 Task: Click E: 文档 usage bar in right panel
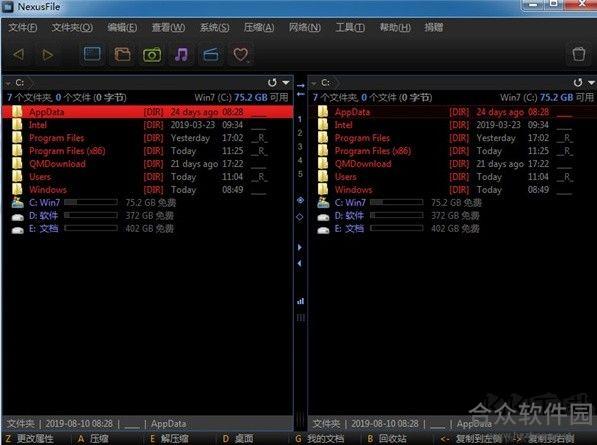(x=396, y=228)
